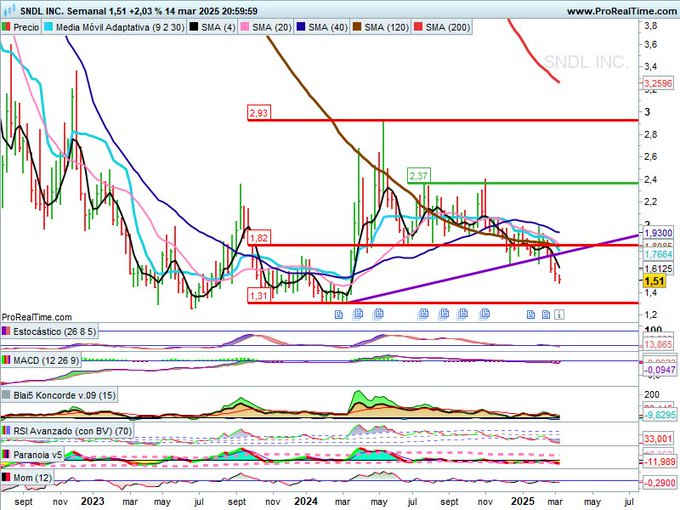Select the 2,93 resistance level label
The width and height of the screenshot is (680, 510).
click(258, 113)
